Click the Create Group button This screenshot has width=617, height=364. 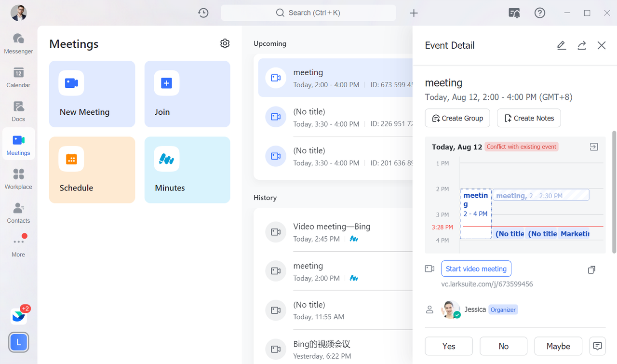(x=457, y=118)
